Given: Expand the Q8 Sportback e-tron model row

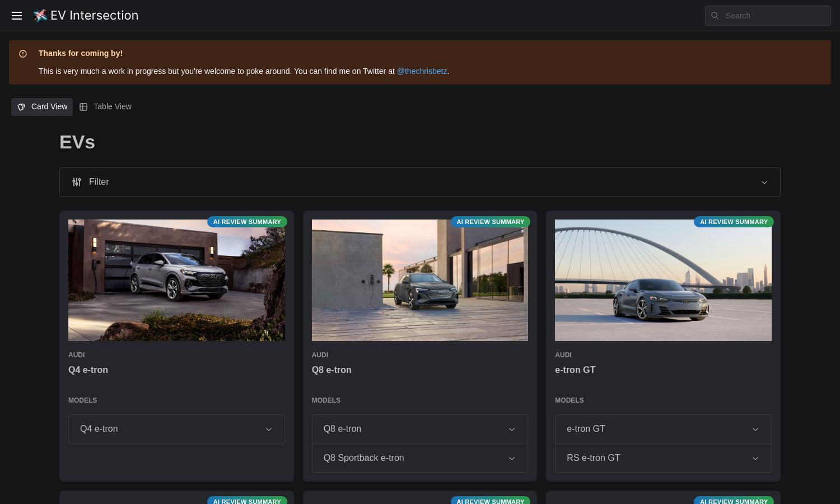Looking at the screenshot, I should 420,458.
